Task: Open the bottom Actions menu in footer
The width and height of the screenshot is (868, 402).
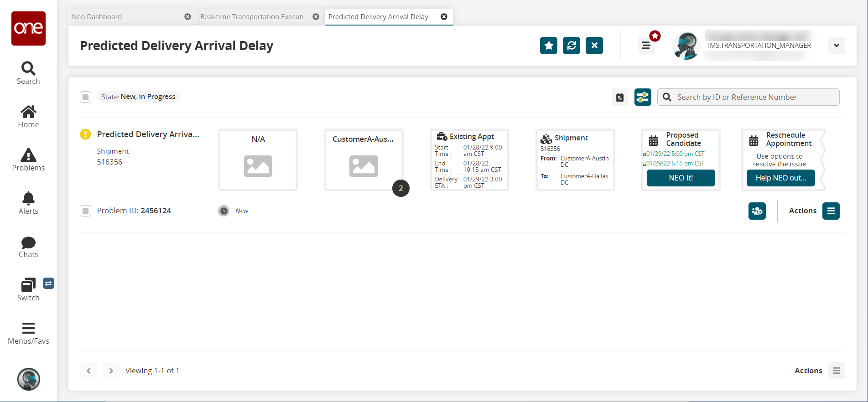Action: 837,371
